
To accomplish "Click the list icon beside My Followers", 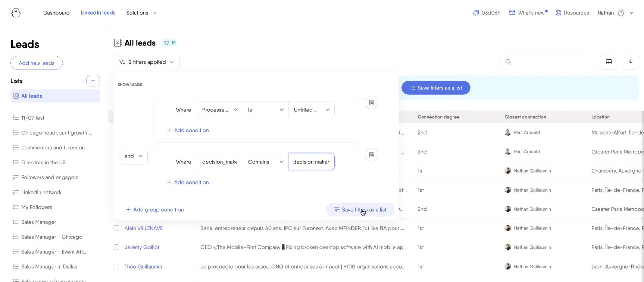I will click(16, 207).
